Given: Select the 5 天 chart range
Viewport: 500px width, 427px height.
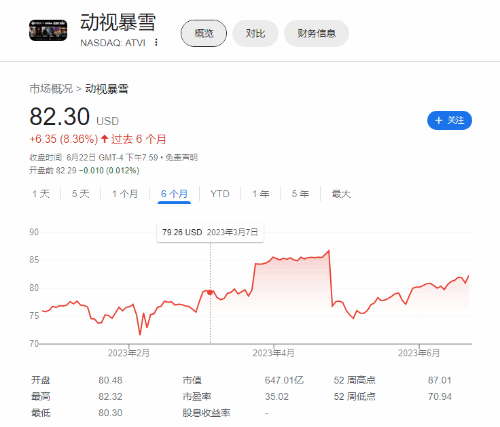Looking at the screenshot, I should pyautogui.click(x=81, y=194).
